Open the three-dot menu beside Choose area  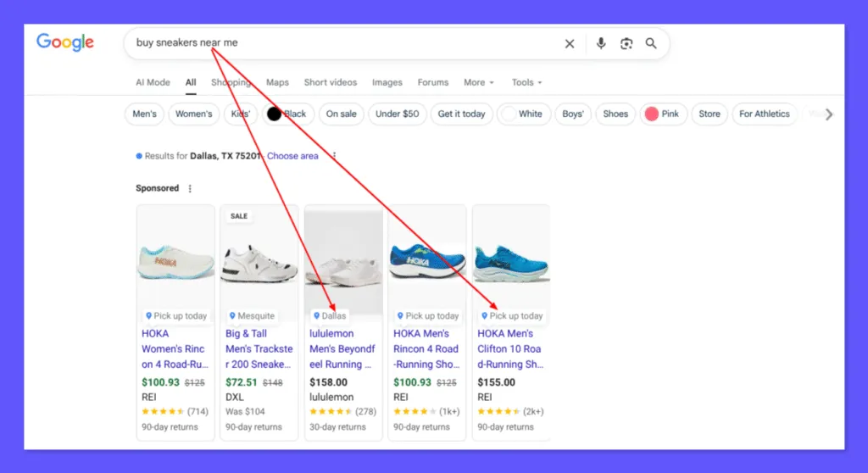point(334,156)
